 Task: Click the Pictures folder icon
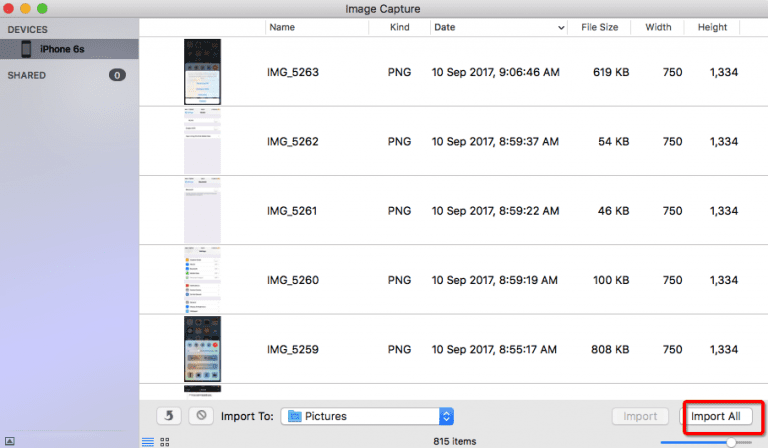click(295, 416)
